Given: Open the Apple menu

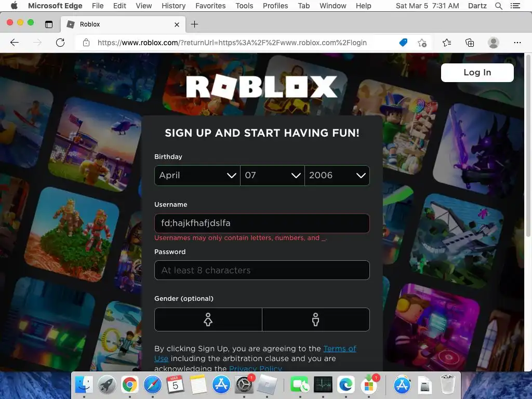Looking at the screenshot, I should tap(14, 5).
